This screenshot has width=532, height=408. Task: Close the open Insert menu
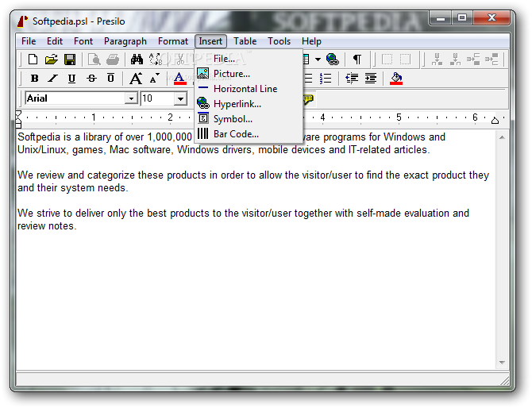pyautogui.click(x=210, y=41)
